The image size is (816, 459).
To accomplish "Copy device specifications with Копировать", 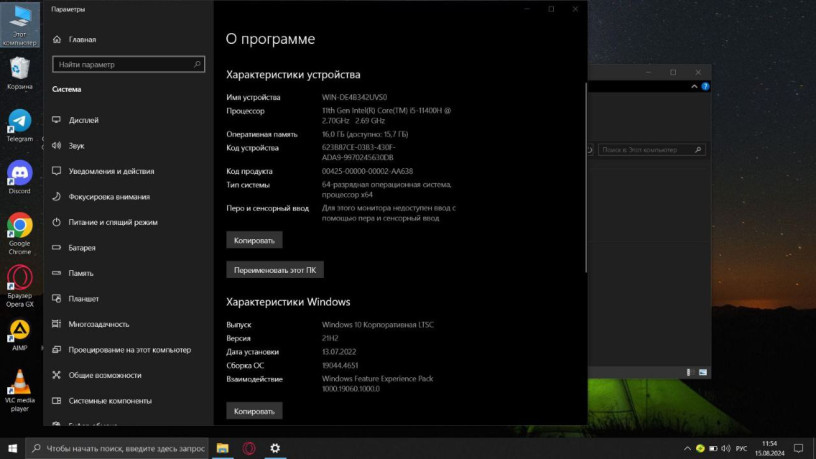I will click(x=254, y=240).
